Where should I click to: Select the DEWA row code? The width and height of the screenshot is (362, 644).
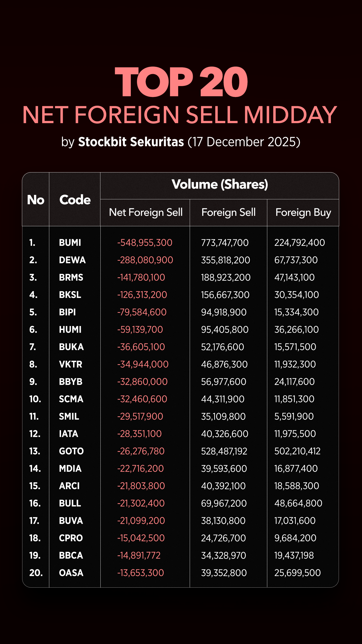click(x=72, y=260)
